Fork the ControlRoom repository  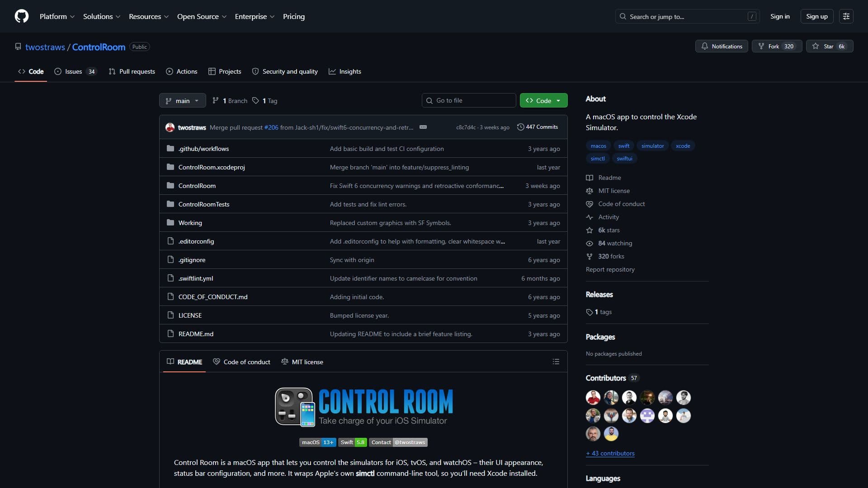(777, 46)
